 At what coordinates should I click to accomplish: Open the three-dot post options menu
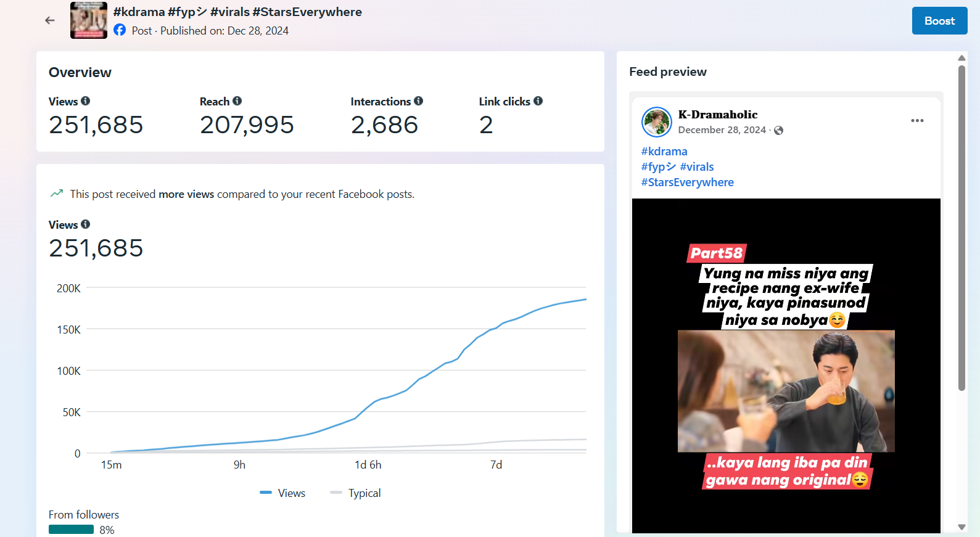917,121
